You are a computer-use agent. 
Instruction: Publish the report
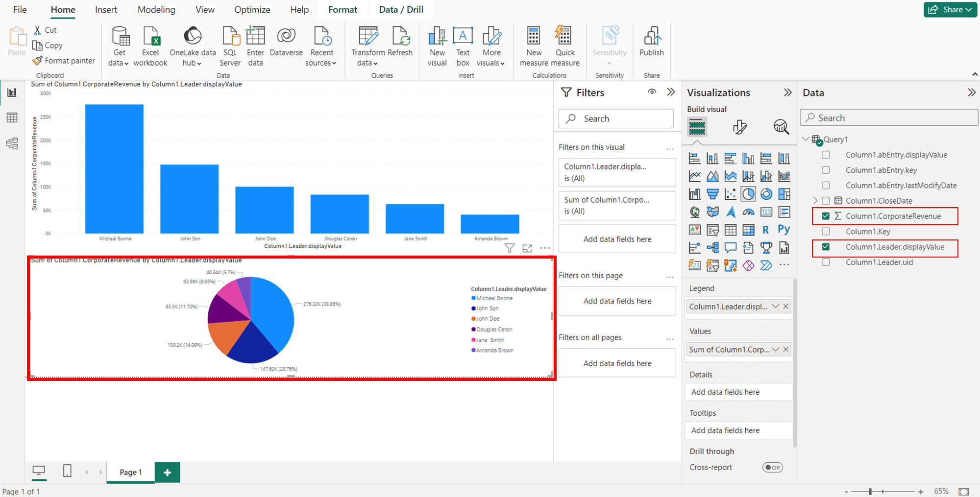tap(652, 41)
